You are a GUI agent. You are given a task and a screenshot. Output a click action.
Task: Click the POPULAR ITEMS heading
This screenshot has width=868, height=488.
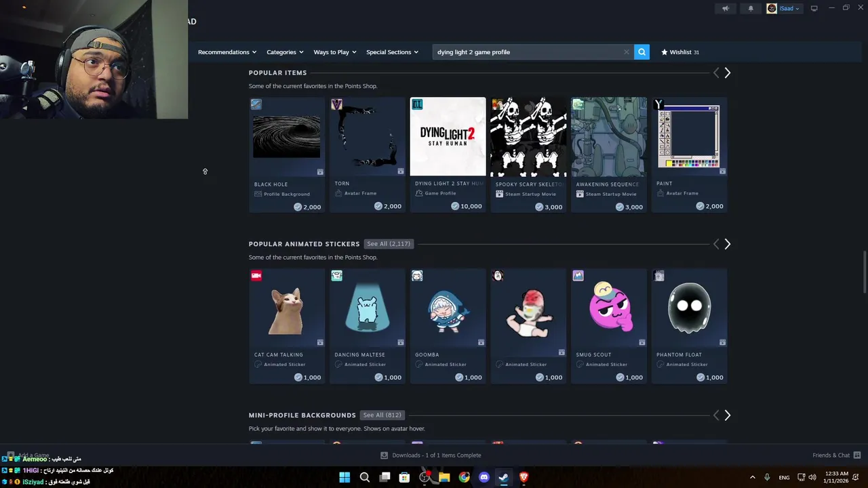(277, 73)
